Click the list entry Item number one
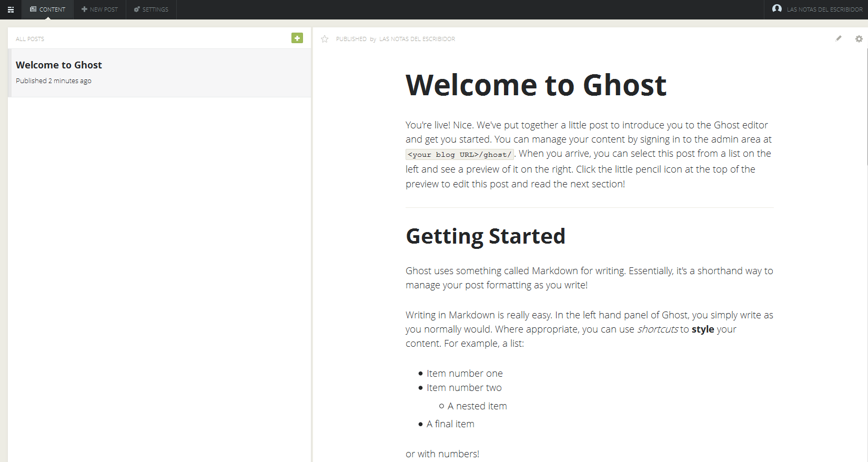Screen dimensions: 868x462 [465, 373]
